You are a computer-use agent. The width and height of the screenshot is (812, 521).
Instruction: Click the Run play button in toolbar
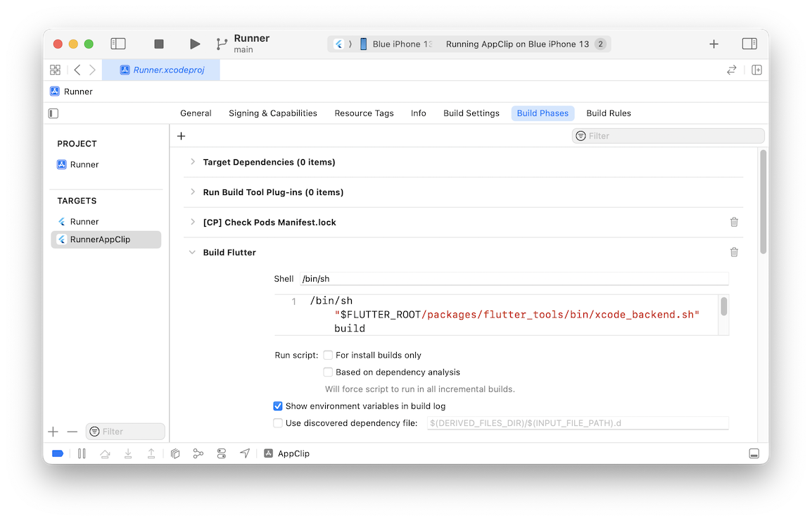[195, 44]
